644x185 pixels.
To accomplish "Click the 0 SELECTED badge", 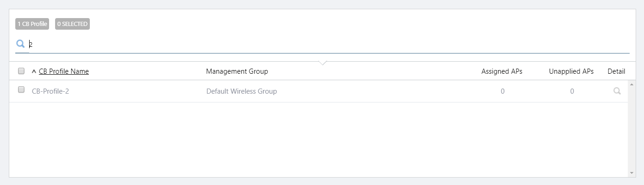I will coord(72,24).
